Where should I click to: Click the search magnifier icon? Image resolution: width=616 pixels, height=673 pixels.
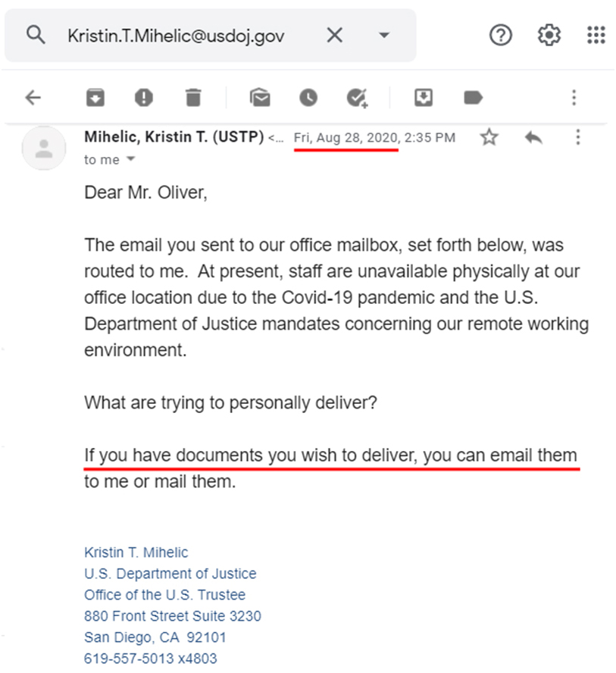35,35
